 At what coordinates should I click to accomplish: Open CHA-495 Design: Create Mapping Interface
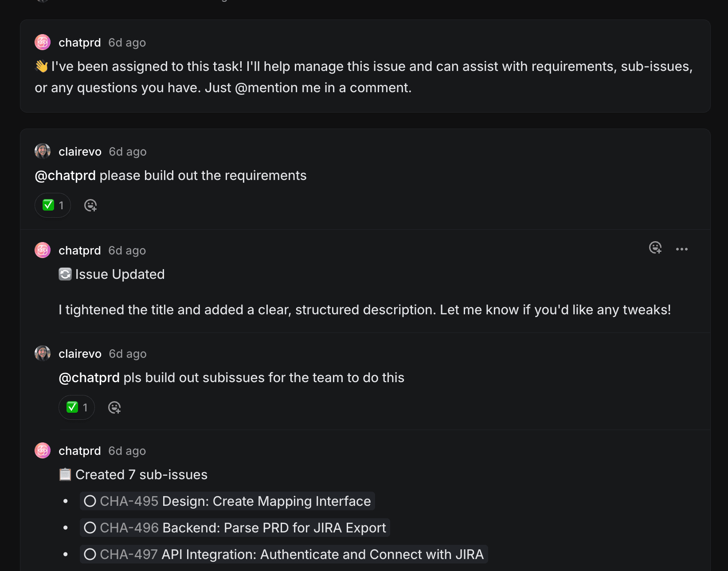click(235, 501)
